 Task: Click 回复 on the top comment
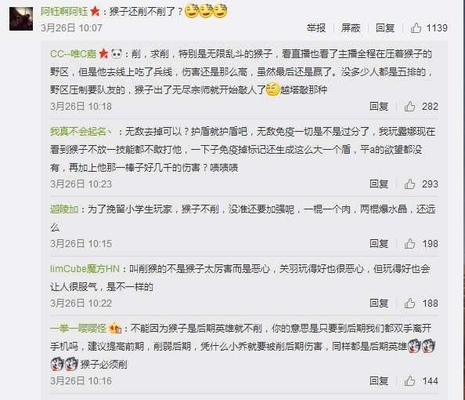(x=385, y=28)
